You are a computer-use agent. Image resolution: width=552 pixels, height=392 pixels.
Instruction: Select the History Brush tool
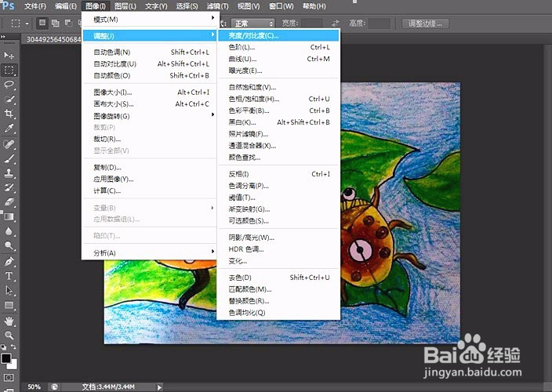[x=9, y=187]
